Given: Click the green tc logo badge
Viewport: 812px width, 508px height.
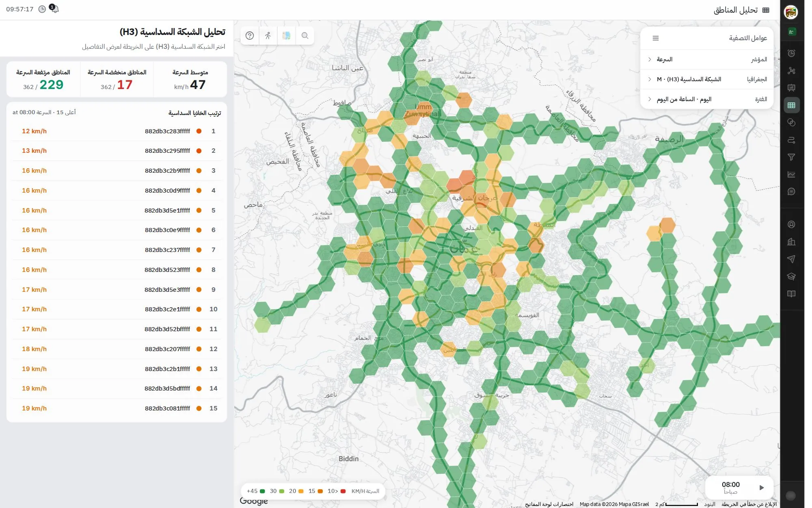Looking at the screenshot, I should point(791,32).
